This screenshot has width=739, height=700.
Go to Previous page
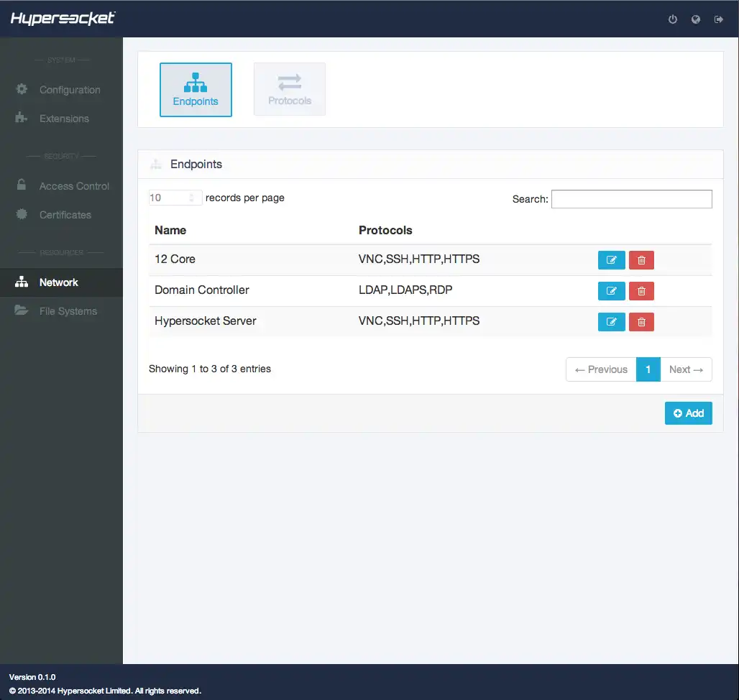(x=601, y=370)
